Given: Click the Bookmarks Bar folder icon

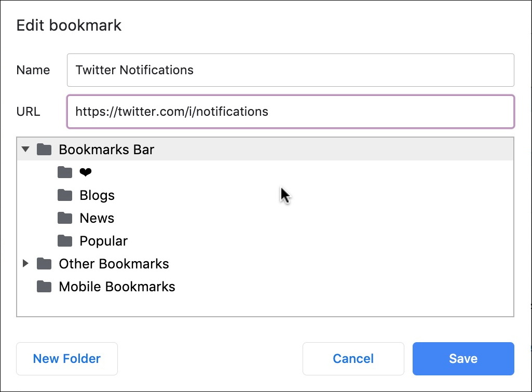Looking at the screenshot, I should [44, 150].
